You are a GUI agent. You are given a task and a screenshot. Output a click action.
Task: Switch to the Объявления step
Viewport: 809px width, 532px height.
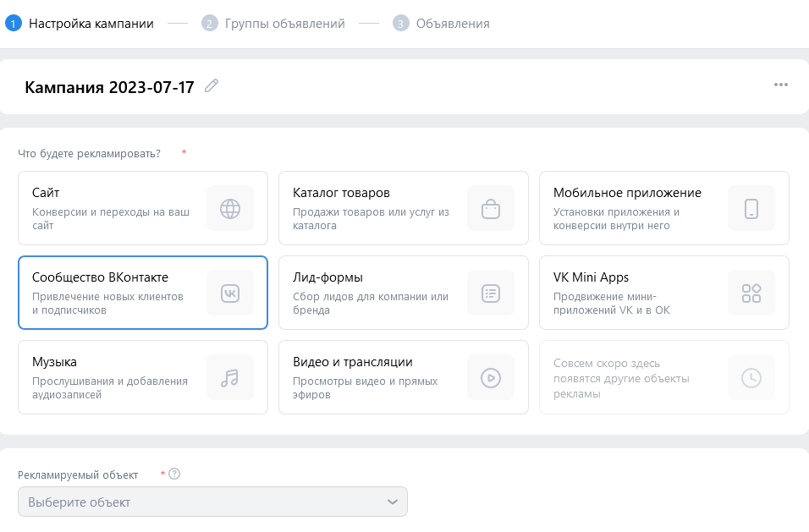coord(452,24)
